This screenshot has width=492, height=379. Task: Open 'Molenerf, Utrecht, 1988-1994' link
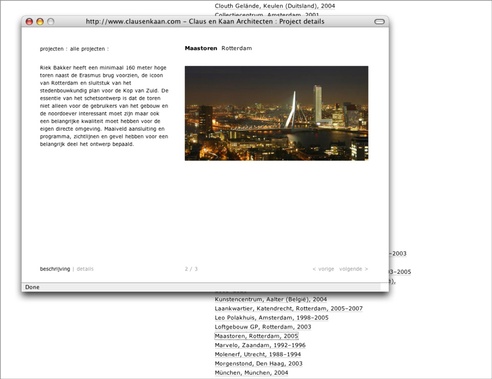coord(258,354)
